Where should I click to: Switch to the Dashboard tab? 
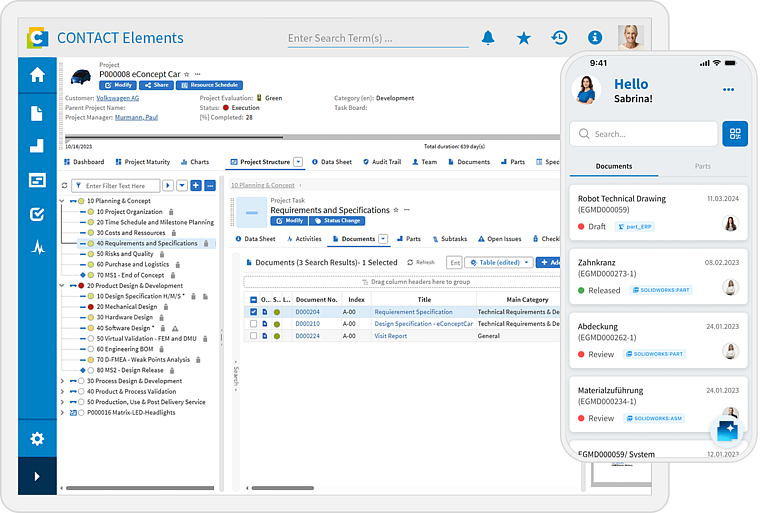[x=84, y=162]
